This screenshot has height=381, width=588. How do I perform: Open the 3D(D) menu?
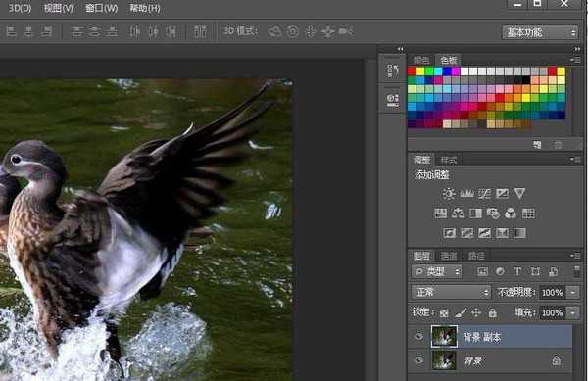(20, 8)
